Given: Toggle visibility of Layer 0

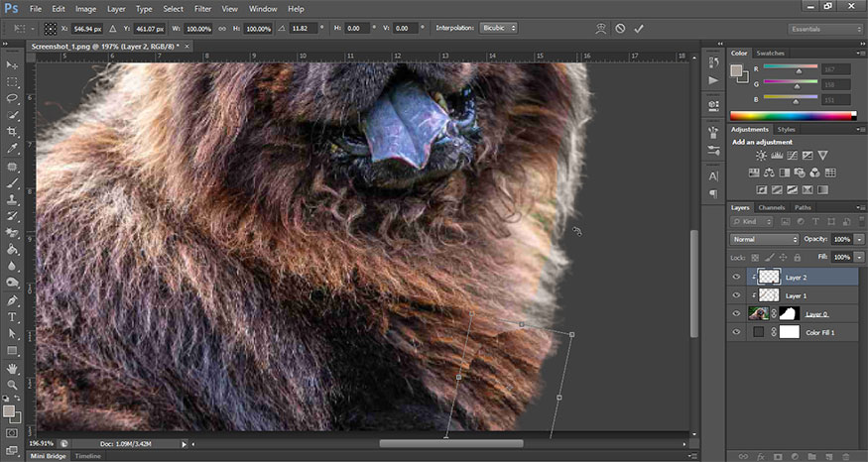Looking at the screenshot, I should pos(736,313).
